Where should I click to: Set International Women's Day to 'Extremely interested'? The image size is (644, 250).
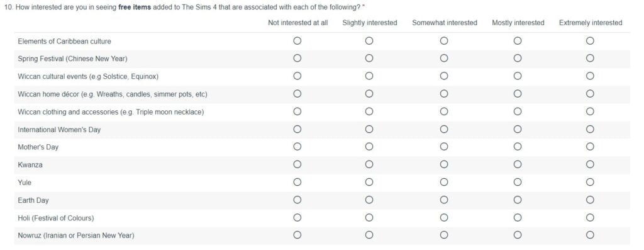[590, 129]
